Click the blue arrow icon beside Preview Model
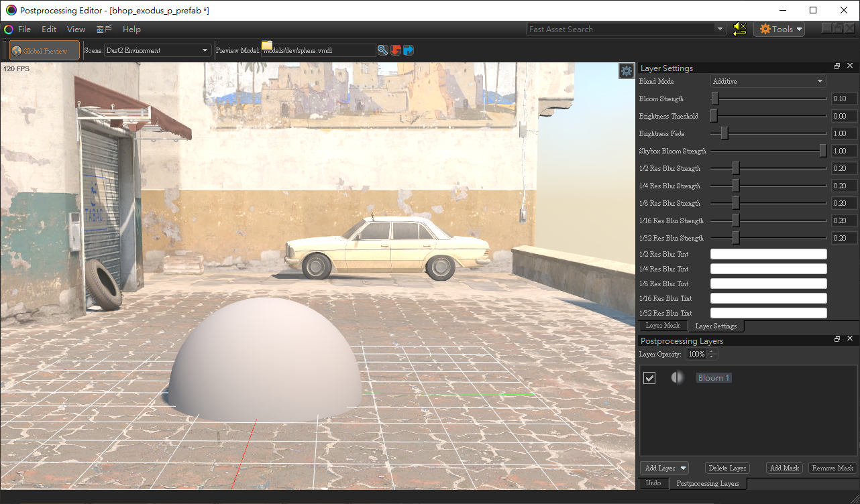This screenshot has width=860, height=504. (x=408, y=50)
